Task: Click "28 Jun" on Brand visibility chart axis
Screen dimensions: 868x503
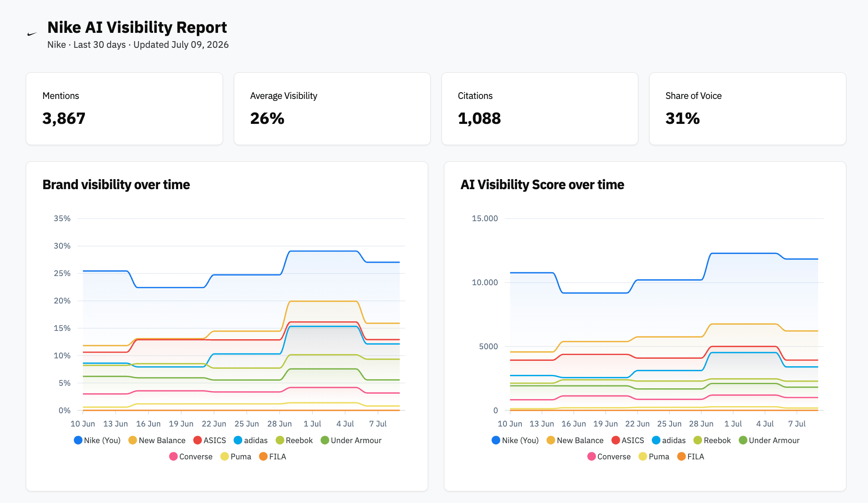Action: click(280, 424)
